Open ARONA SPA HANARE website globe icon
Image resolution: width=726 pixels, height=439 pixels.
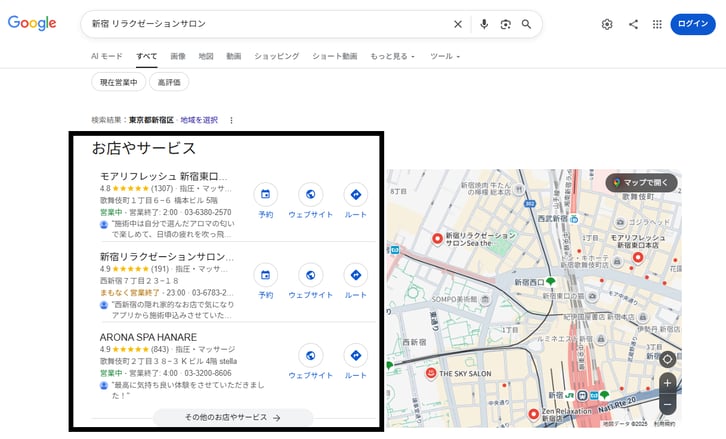[310, 355]
